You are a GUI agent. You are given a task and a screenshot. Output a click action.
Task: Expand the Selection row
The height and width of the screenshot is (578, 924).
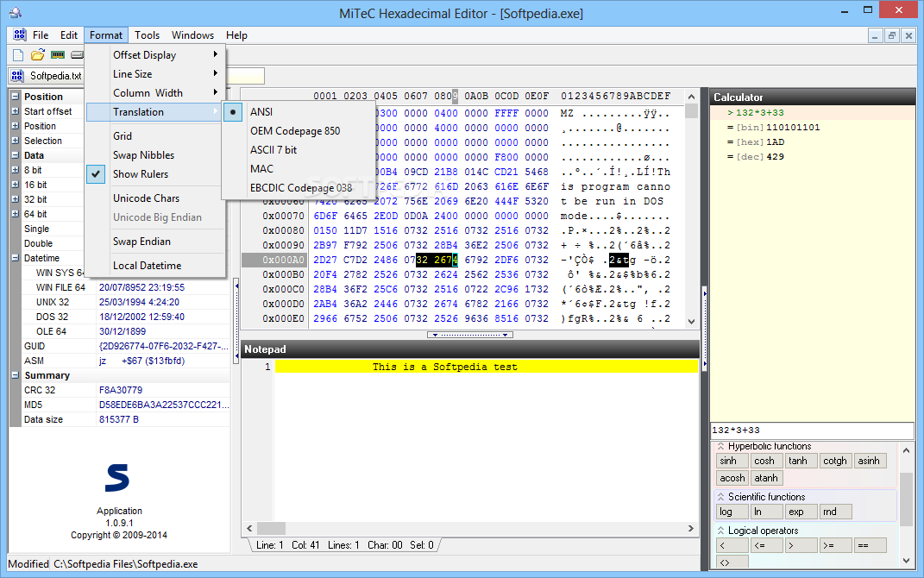(x=16, y=141)
